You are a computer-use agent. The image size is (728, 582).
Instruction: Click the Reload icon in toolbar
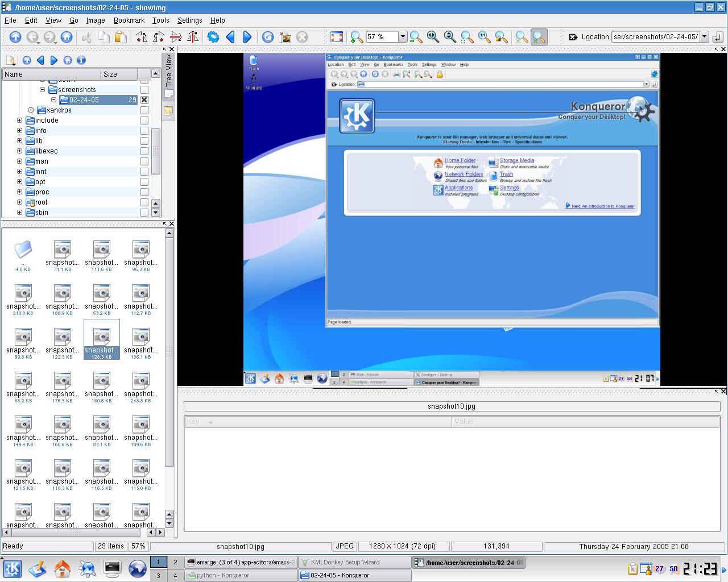pos(268,37)
